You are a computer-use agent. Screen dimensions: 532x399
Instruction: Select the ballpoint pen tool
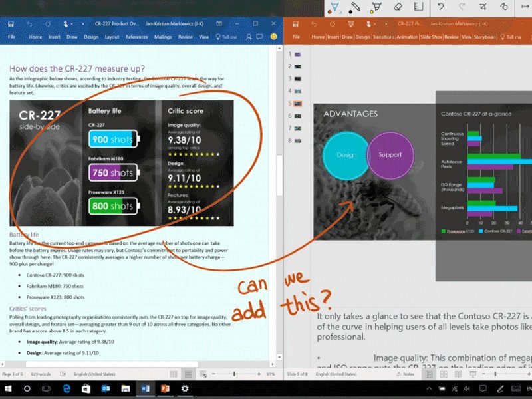tap(334, 7)
